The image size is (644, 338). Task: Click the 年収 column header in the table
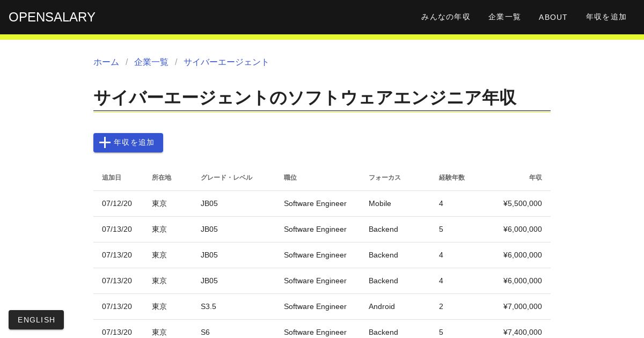click(x=536, y=178)
